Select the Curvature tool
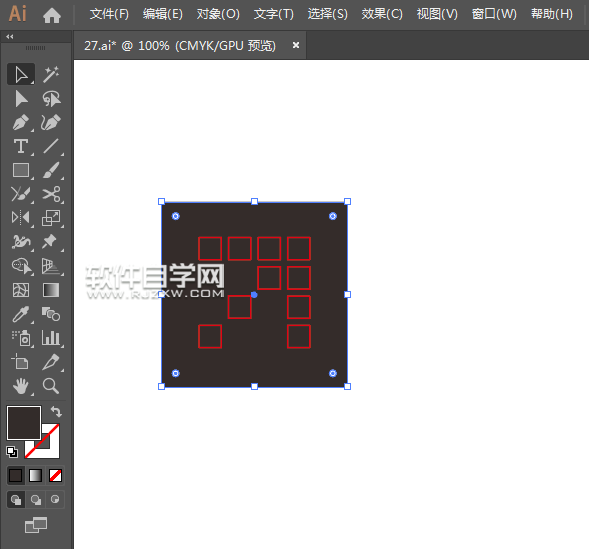 51,122
